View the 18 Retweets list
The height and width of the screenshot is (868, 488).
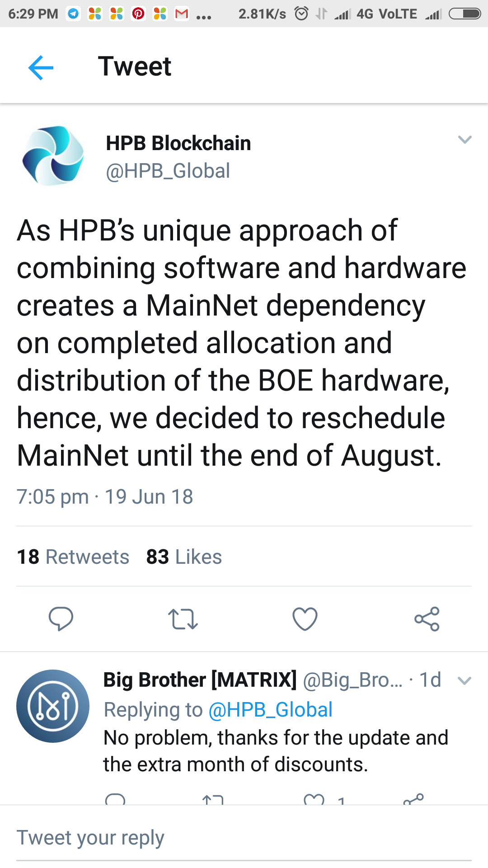point(73,557)
